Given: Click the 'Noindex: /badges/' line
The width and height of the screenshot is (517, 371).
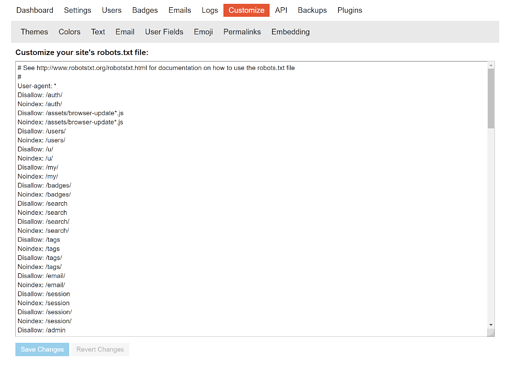Looking at the screenshot, I should [44, 194].
